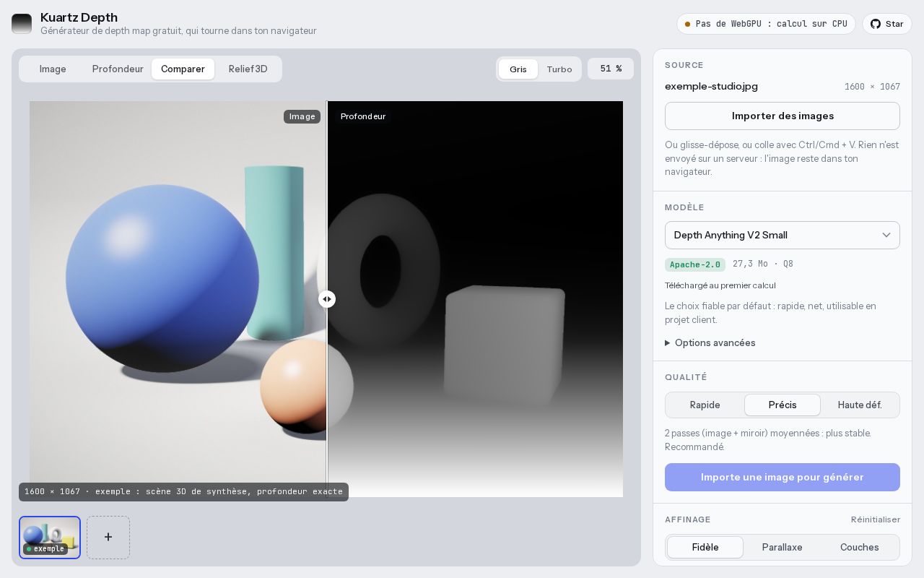Select the Gris colormap option

(x=518, y=69)
